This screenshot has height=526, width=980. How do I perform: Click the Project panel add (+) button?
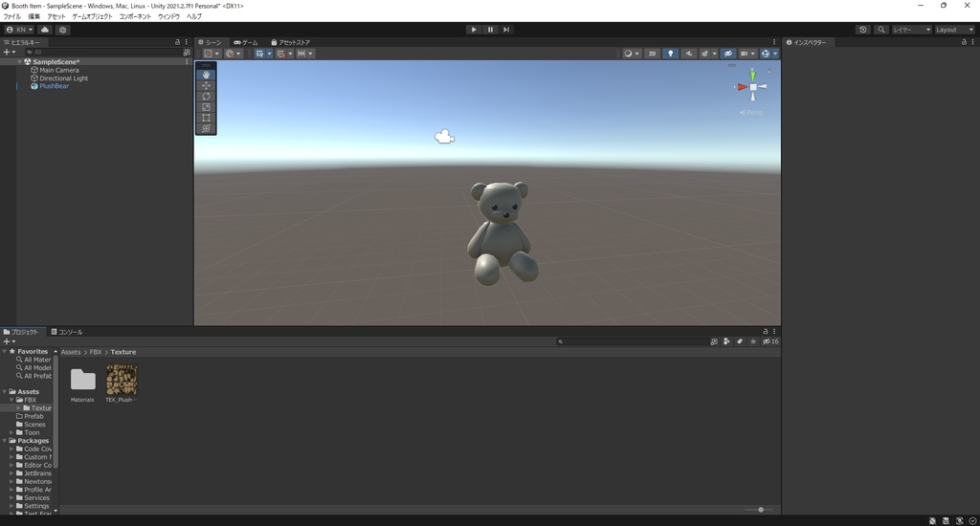coord(9,341)
